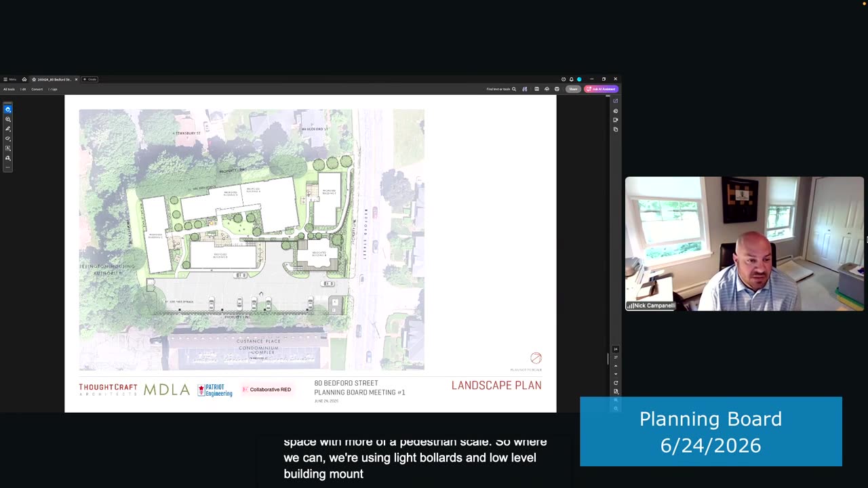Open the help circle icon in the title bar
Image resolution: width=868 pixels, height=488 pixels.
[x=564, y=79]
